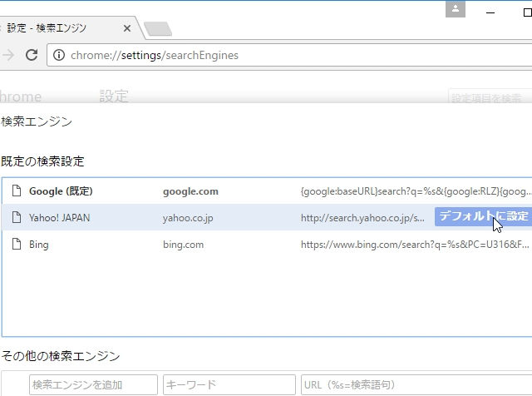Click the bing.com keyword cell

tap(183, 245)
